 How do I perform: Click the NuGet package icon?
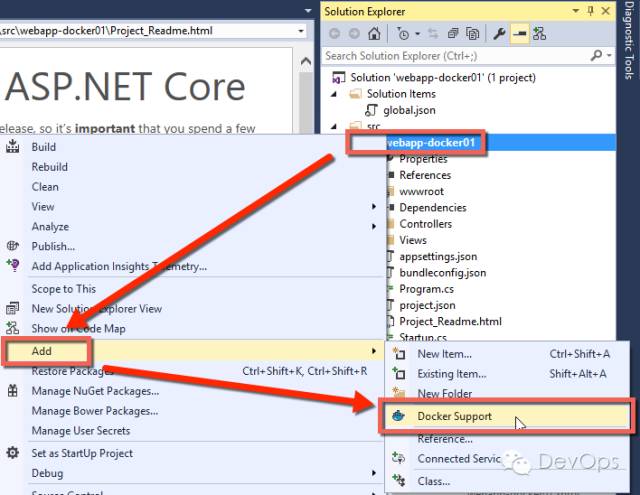pos(13,391)
